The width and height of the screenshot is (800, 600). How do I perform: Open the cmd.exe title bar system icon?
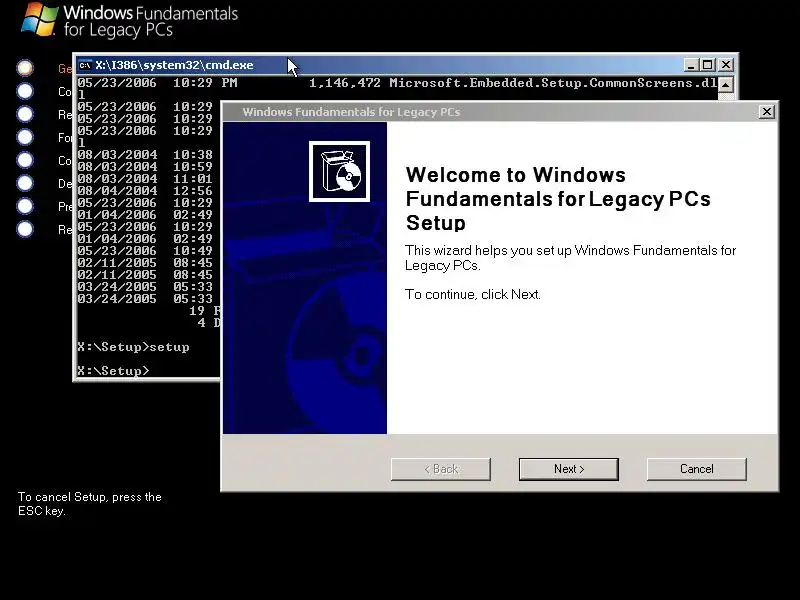(85, 65)
